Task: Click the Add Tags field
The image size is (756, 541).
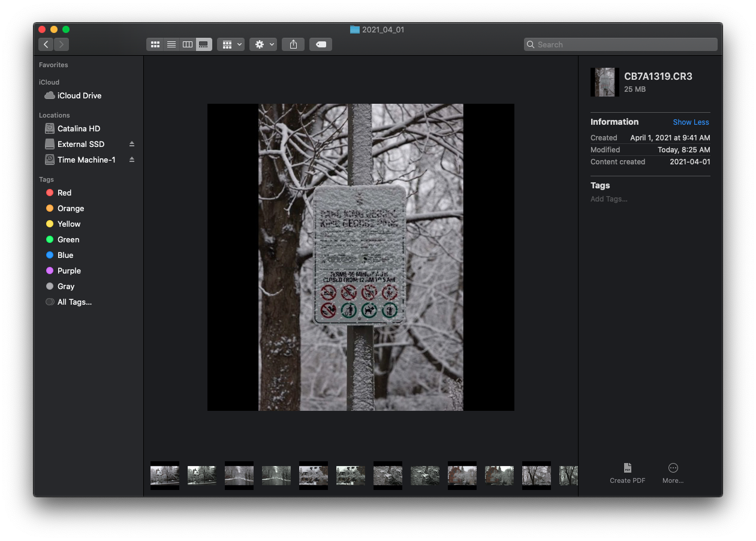Action: click(609, 199)
